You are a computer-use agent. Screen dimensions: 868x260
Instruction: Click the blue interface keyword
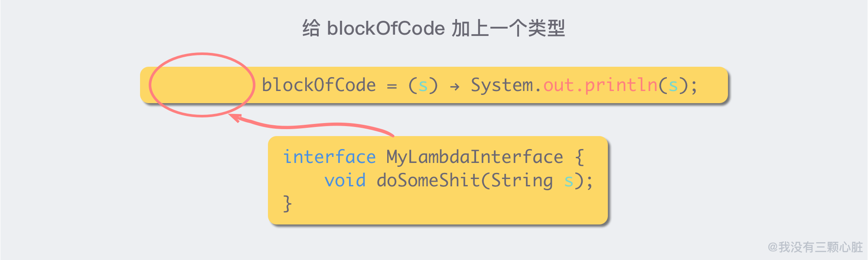pyautogui.click(x=330, y=157)
